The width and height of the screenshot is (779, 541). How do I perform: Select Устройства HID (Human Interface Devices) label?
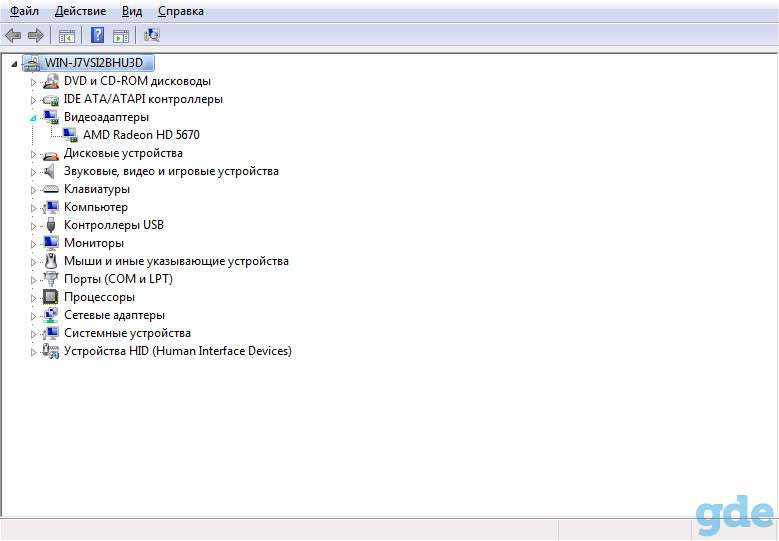[x=178, y=351]
